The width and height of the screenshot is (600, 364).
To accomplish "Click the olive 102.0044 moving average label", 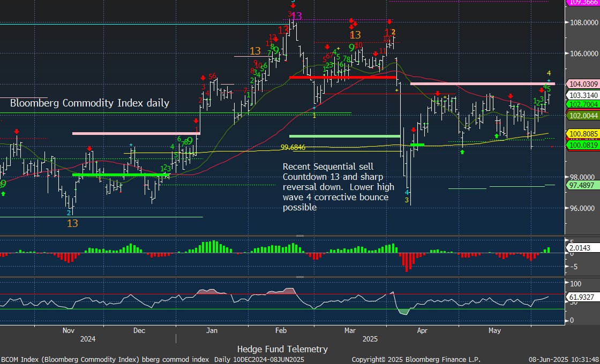I will 584,116.
